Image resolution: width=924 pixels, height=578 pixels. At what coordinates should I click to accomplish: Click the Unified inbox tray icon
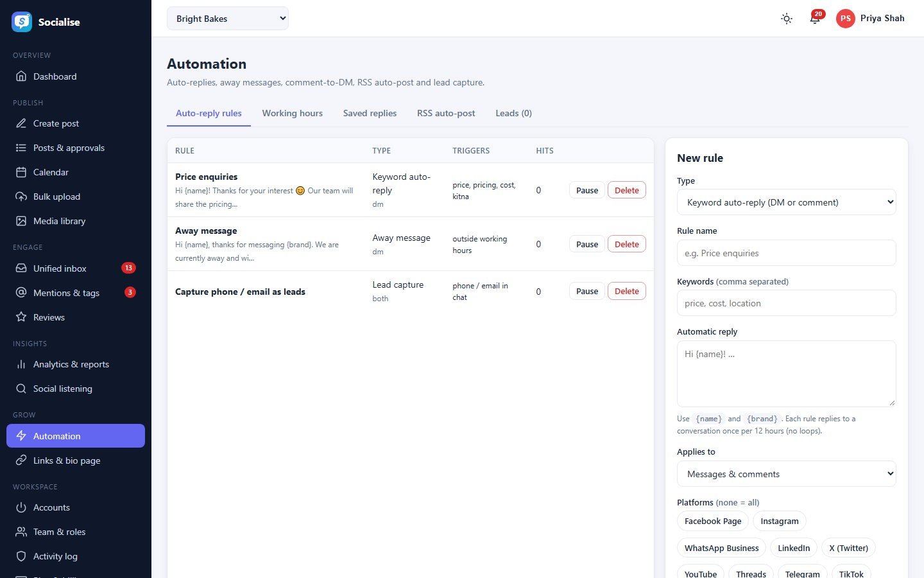pyautogui.click(x=21, y=268)
